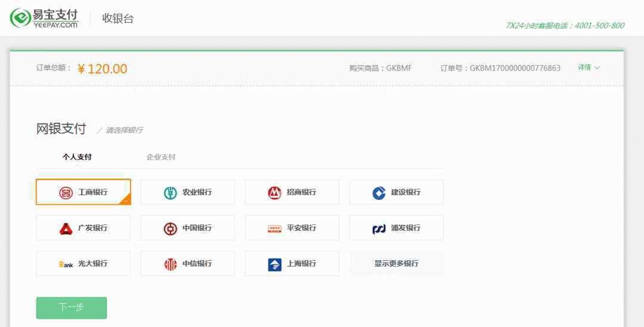Choose the 光大银行 label text
The image size is (644, 327).
point(93,263)
